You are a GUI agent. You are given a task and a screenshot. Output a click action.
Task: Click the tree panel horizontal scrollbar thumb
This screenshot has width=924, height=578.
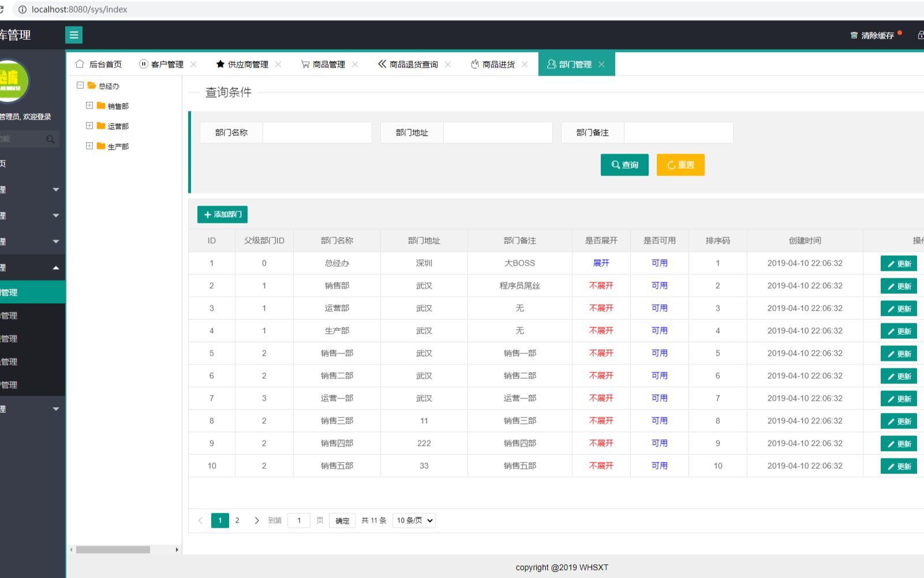(113, 550)
